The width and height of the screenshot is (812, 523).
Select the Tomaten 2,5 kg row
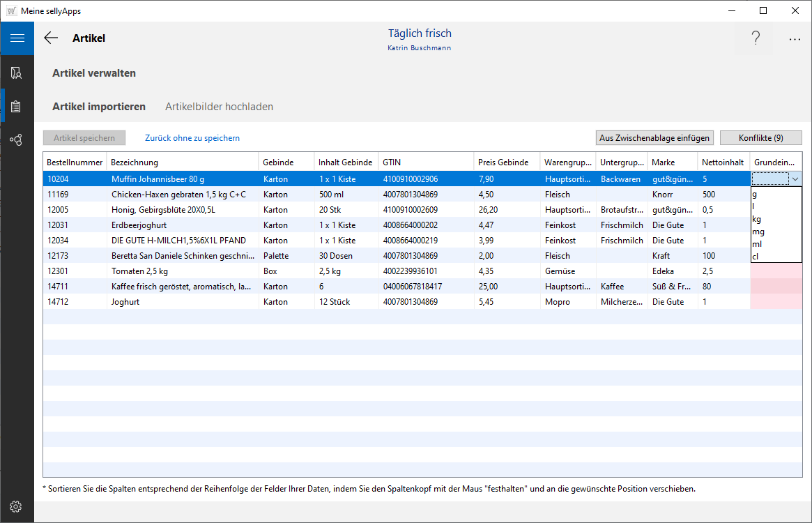139,271
